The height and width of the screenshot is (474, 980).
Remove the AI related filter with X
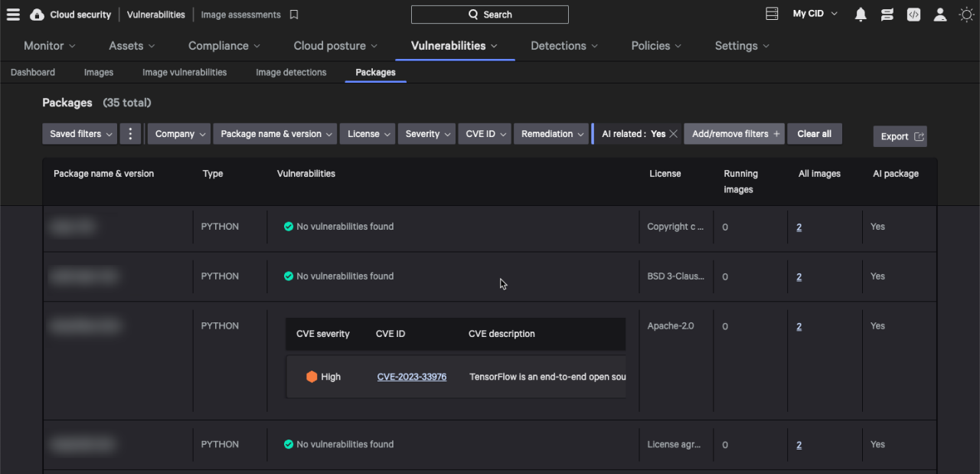click(x=673, y=134)
